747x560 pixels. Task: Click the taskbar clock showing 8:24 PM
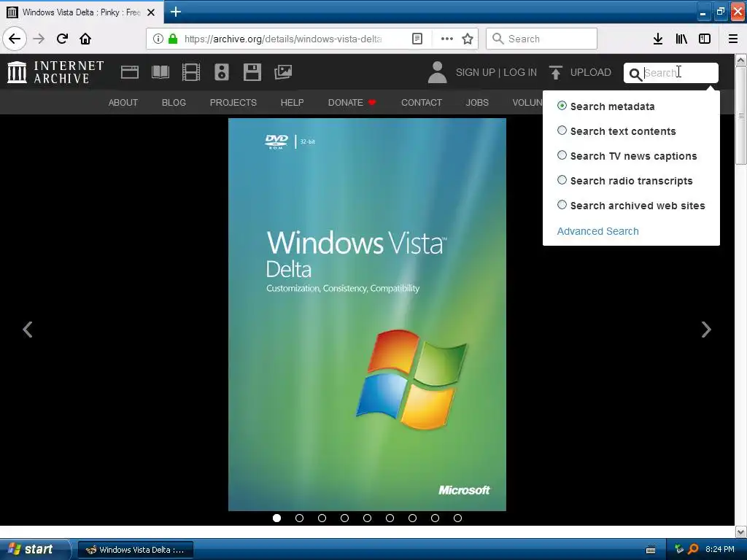(x=720, y=550)
